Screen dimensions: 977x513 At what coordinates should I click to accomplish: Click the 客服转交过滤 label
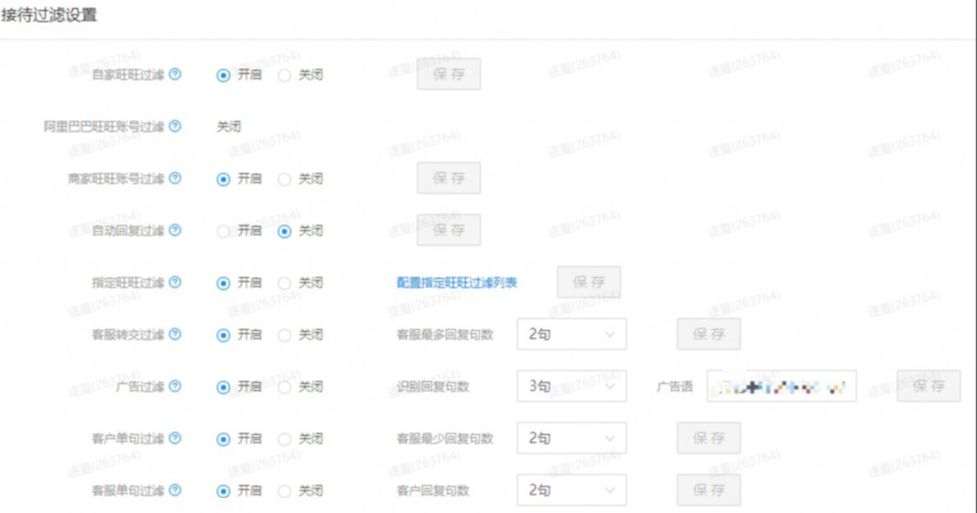click(128, 335)
